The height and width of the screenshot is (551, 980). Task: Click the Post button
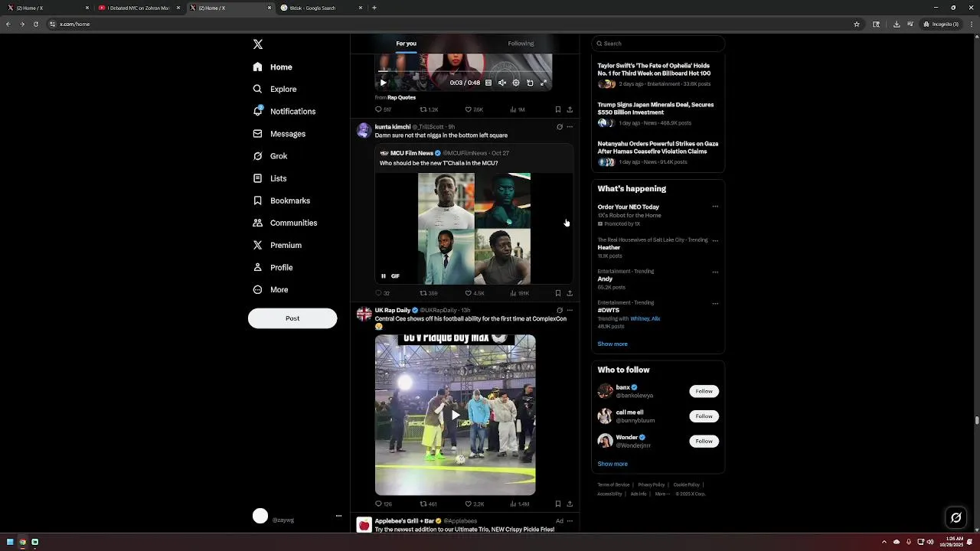pyautogui.click(x=292, y=318)
